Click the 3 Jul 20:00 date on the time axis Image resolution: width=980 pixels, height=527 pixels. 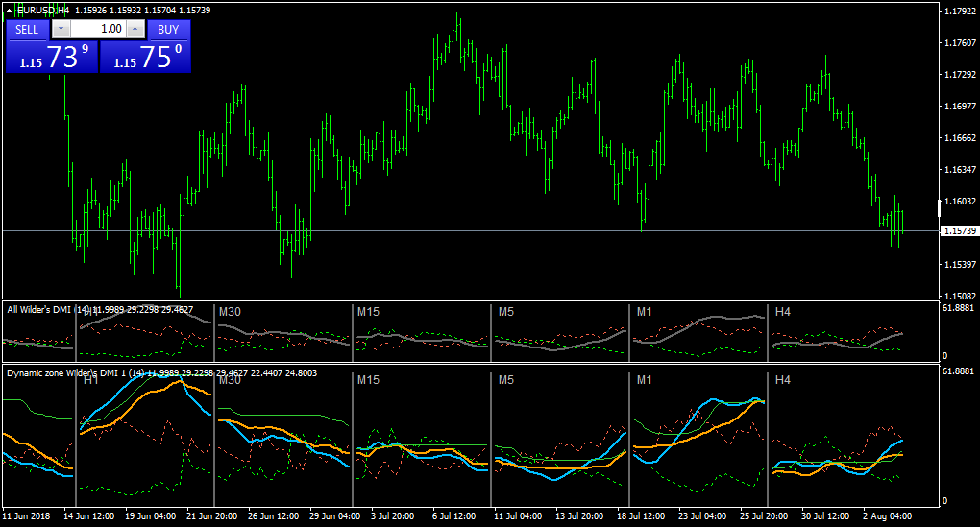pyautogui.click(x=393, y=516)
